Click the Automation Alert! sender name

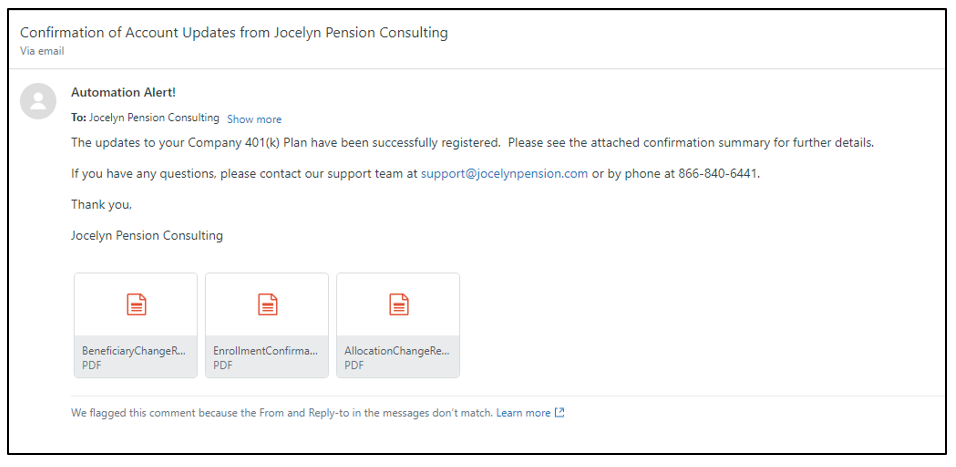(123, 92)
